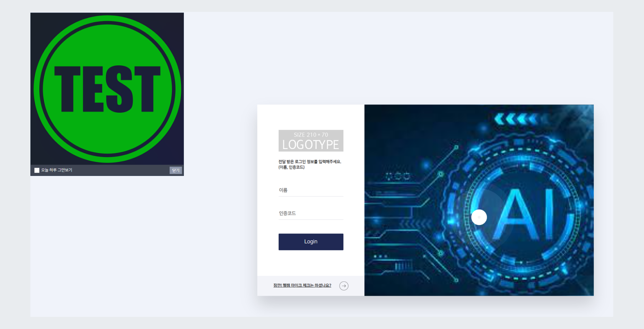Click the dark popup footer bar
This screenshot has height=329, width=644.
pyautogui.click(x=107, y=170)
